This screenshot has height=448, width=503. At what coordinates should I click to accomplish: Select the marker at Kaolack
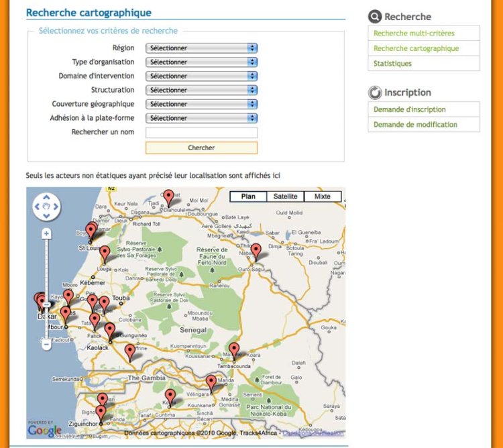coord(109,330)
